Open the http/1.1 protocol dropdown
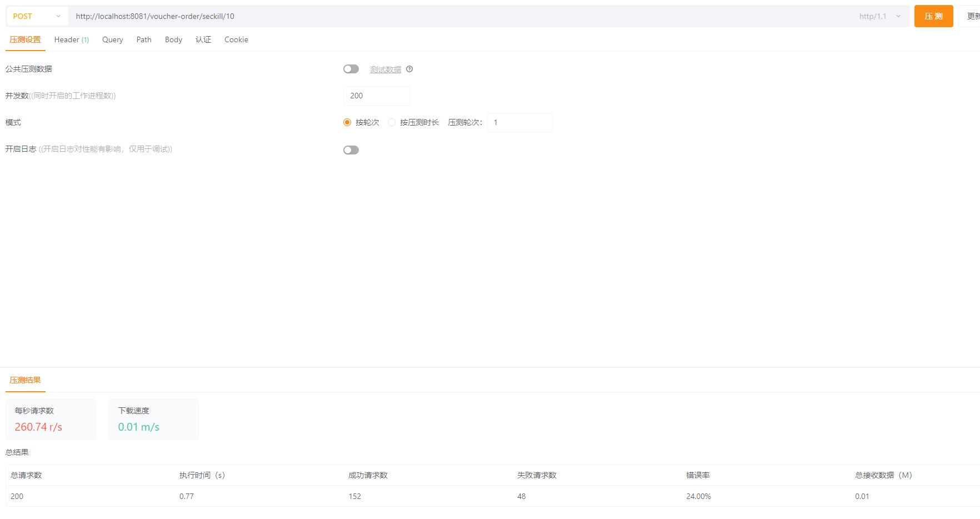 [880, 16]
